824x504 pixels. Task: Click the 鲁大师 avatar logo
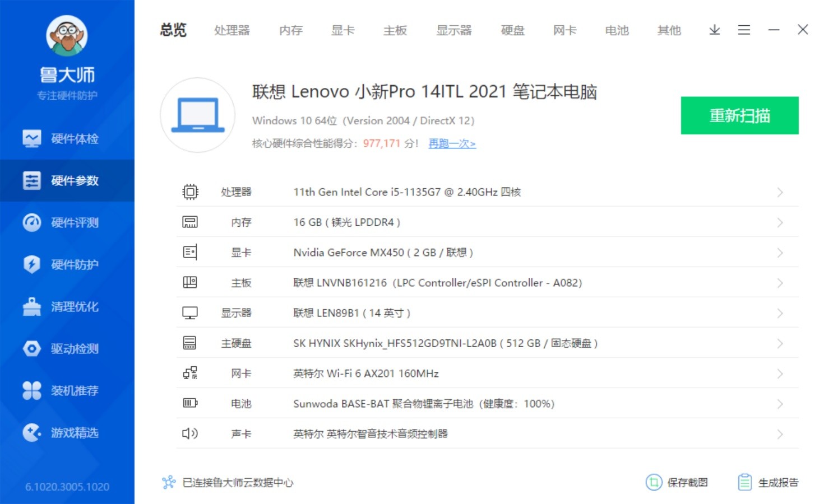point(67,35)
